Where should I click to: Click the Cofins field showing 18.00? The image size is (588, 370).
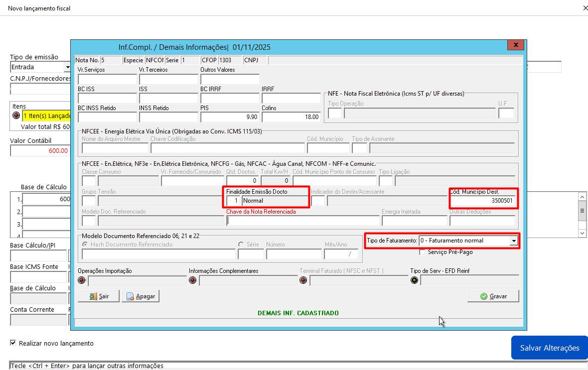[291, 117]
